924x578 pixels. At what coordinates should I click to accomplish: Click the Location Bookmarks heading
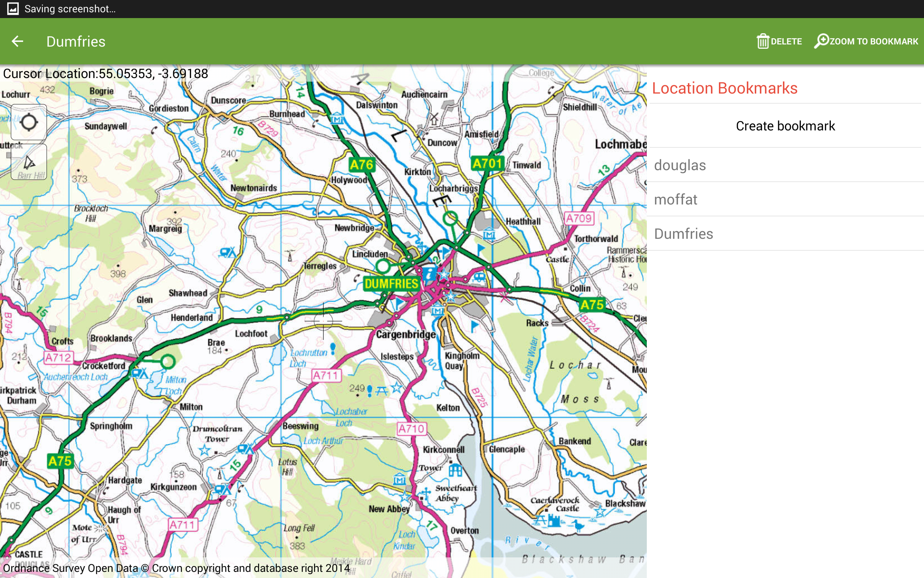point(725,88)
